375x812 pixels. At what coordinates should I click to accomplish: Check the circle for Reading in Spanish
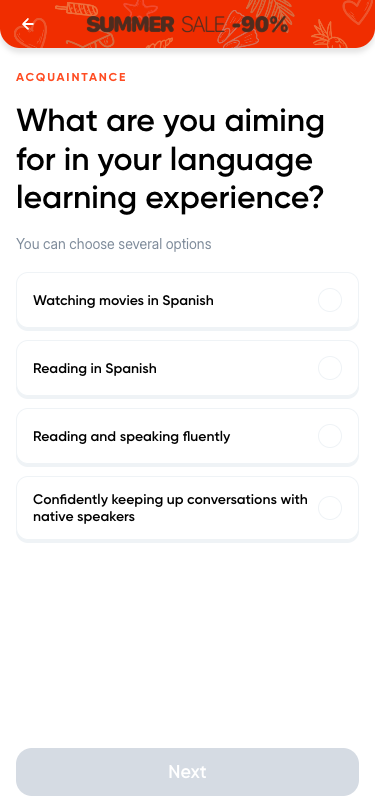330,368
